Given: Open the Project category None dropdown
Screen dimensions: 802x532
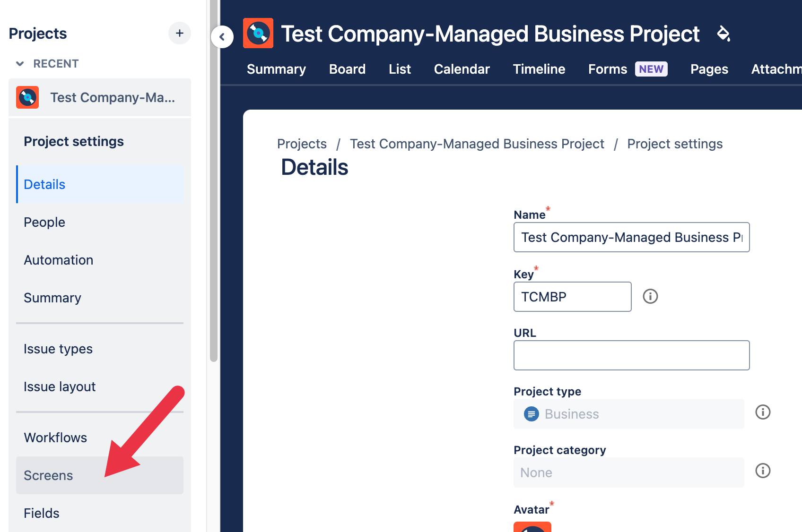Looking at the screenshot, I should [x=628, y=472].
